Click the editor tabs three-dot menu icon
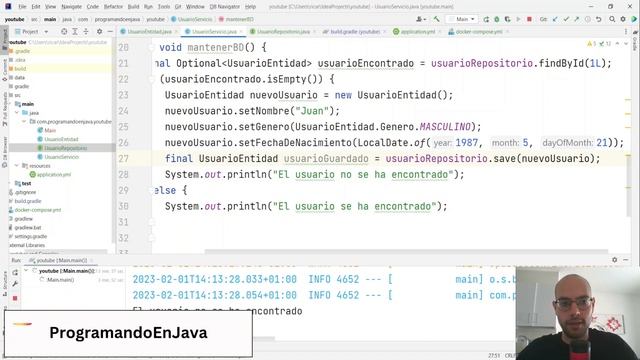The height and width of the screenshot is (360, 640). [x=626, y=31]
